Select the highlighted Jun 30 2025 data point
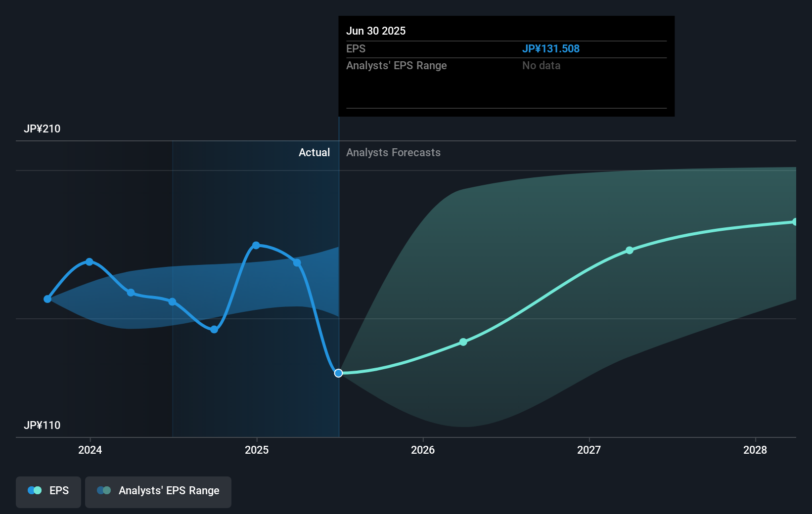 [x=339, y=373]
